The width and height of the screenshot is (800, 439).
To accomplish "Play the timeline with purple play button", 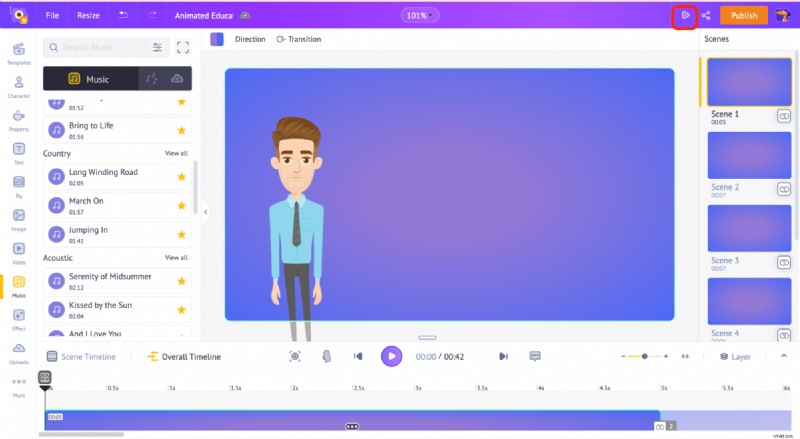I will 391,356.
